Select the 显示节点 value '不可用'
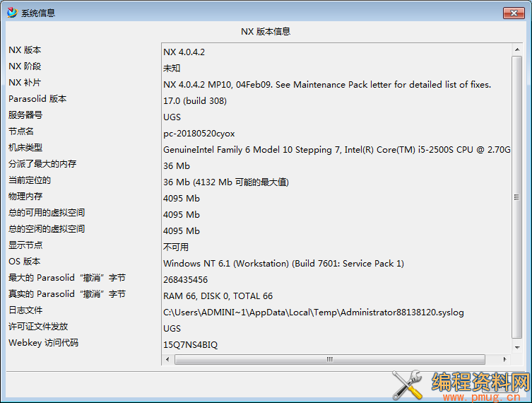 pyautogui.click(x=176, y=247)
